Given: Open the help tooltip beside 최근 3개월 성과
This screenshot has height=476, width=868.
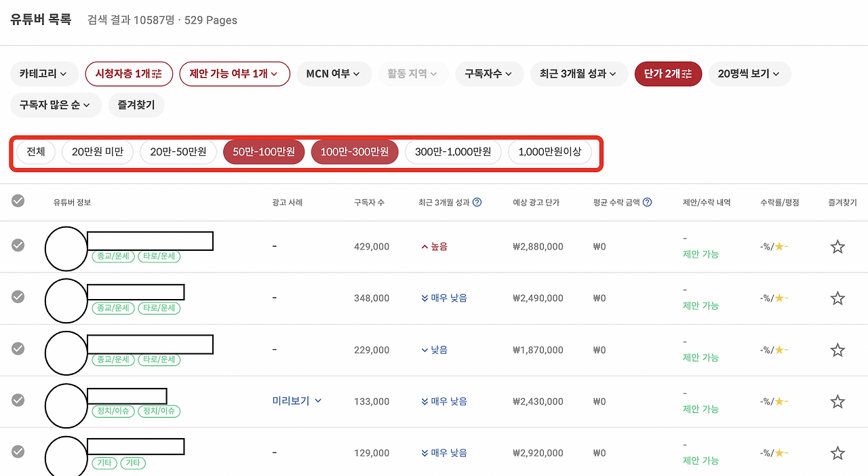Looking at the screenshot, I should (477, 201).
